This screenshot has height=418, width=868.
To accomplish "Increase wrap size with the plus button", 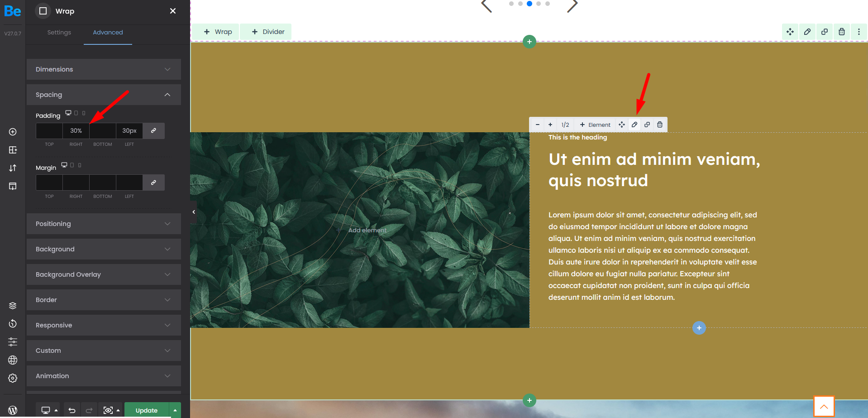I will [x=550, y=125].
